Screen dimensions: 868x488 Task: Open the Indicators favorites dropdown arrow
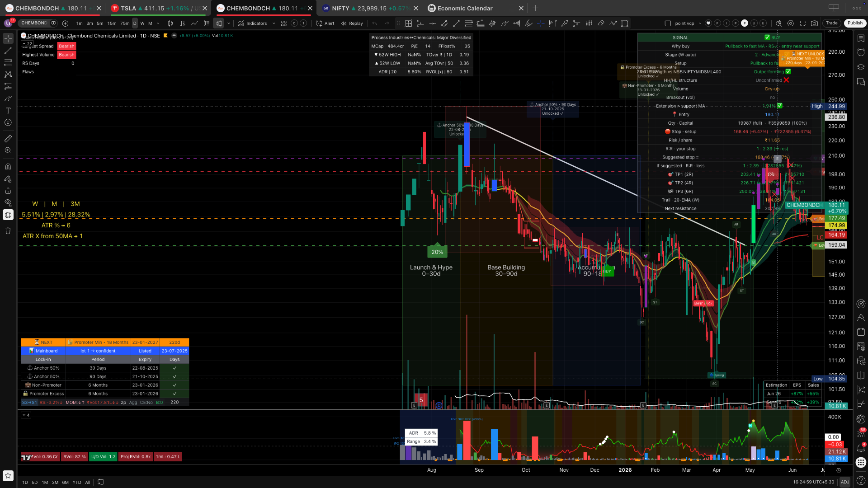click(274, 23)
